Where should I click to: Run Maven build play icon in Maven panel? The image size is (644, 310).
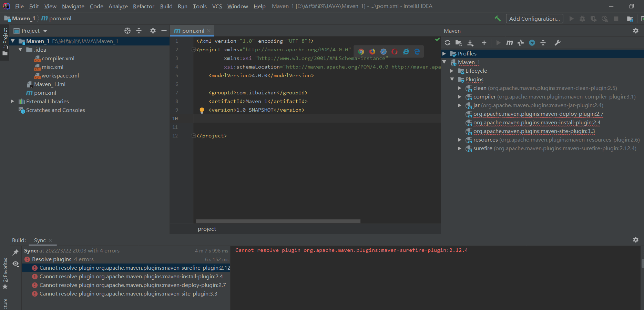pyautogui.click(x=498, y=43)
